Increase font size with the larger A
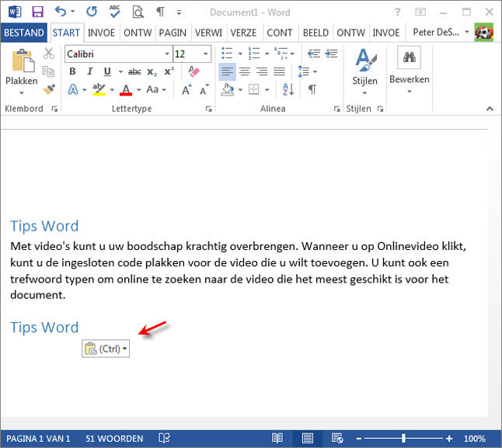The image size is (502, 448). click(187, 89)
